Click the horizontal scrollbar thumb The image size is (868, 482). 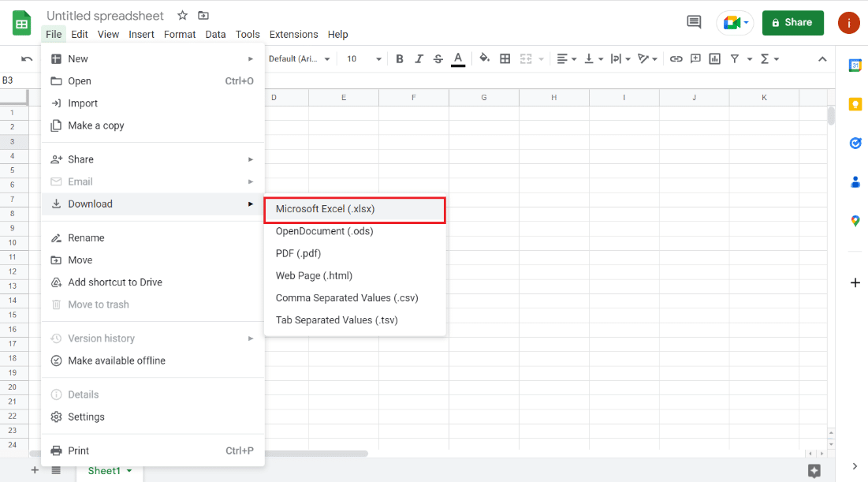316,454
